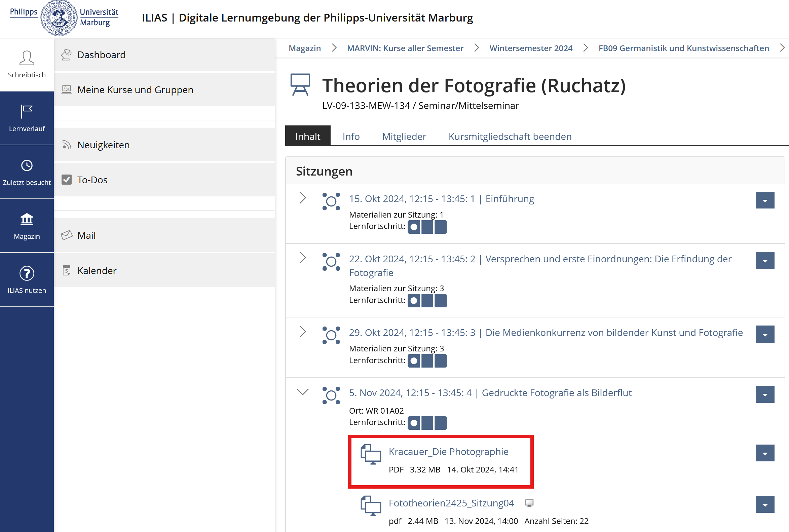Click the session icon for Einführung
This screenshot has width=789, height=532.
coord(331,201)
